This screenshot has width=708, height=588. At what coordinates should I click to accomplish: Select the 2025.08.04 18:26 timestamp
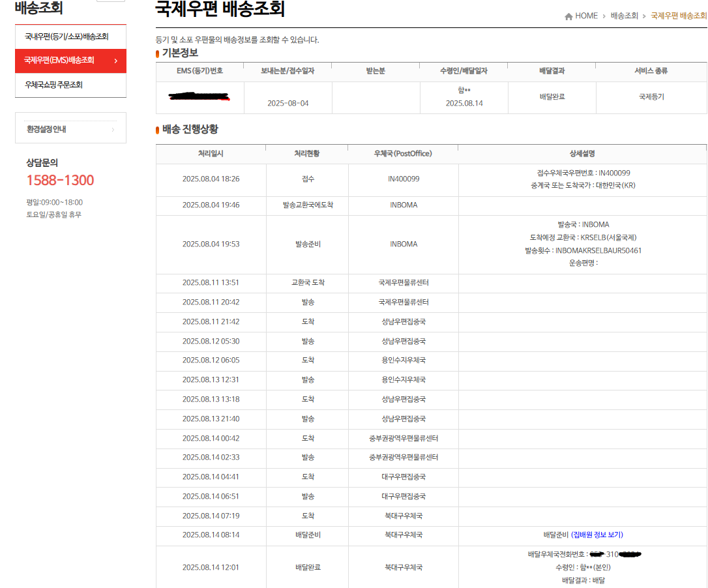point(211,179)
